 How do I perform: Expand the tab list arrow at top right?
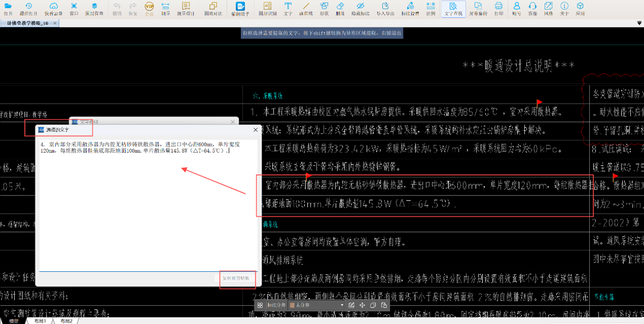click(639, 23)
